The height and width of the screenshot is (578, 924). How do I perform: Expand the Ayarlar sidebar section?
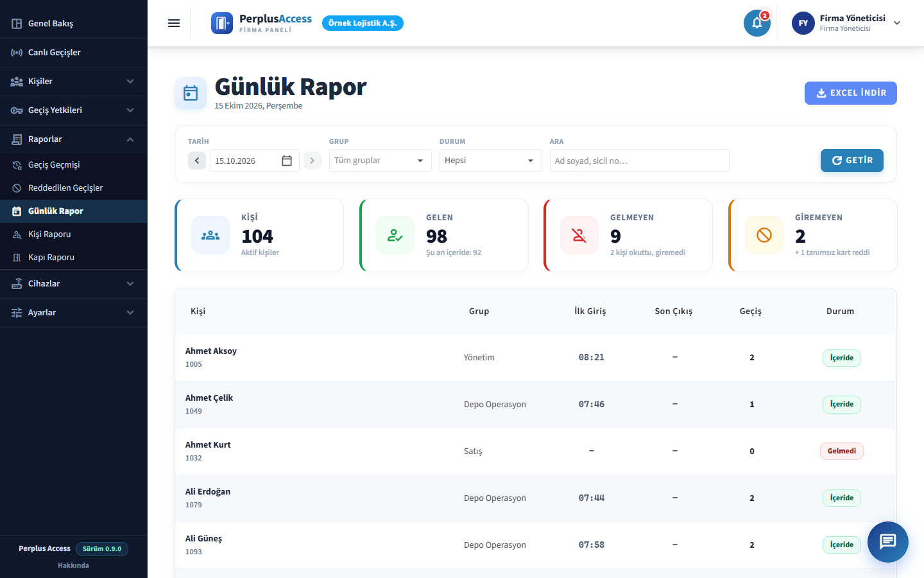[74, 313]
